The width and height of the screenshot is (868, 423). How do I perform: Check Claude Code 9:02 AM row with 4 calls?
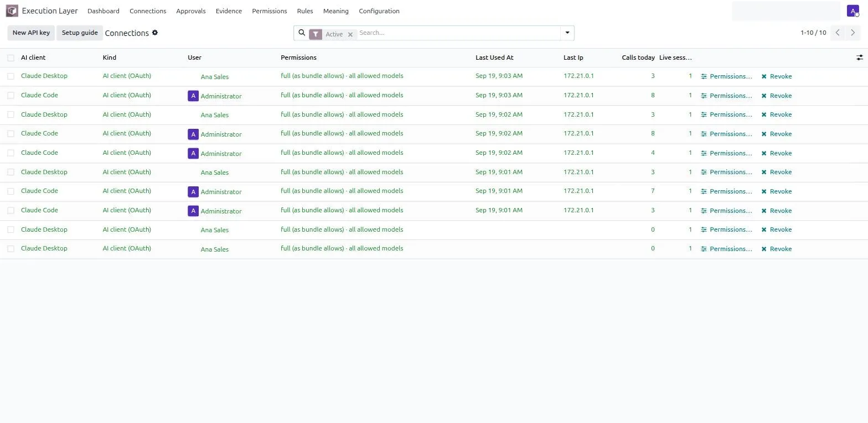11,153
